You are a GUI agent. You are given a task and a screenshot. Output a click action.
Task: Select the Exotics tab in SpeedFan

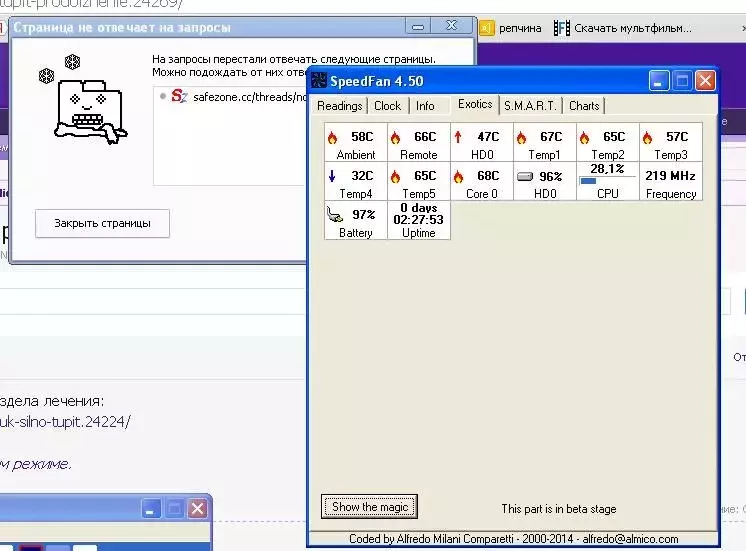coord(475,104)
